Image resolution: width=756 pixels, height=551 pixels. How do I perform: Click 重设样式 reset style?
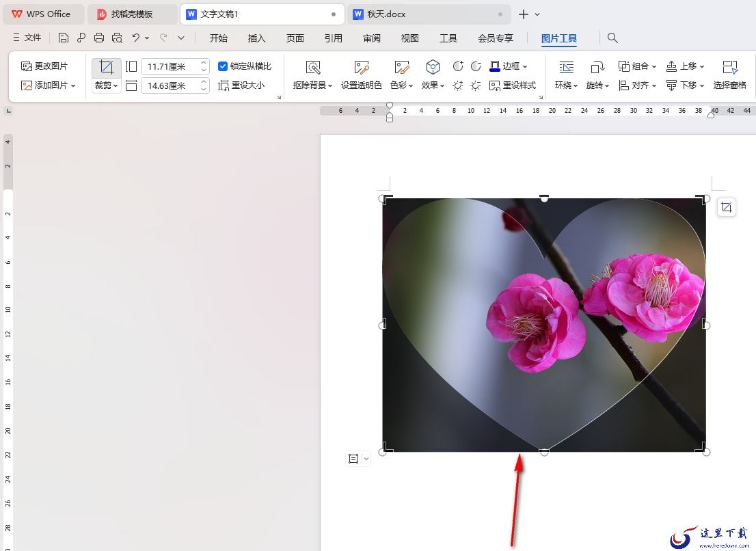(513, 85)
